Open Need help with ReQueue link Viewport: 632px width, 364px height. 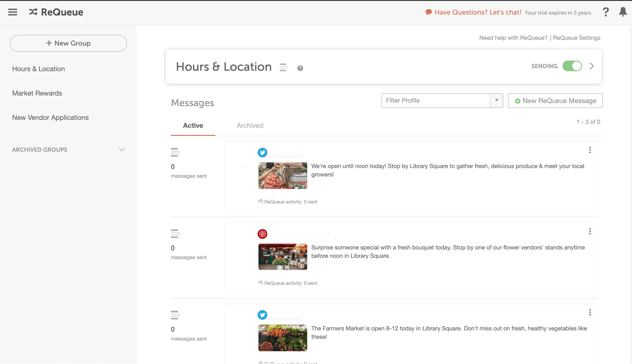(513, 38)
